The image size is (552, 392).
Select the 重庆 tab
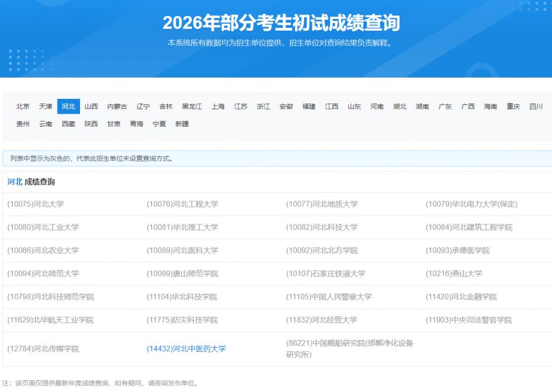514,106
